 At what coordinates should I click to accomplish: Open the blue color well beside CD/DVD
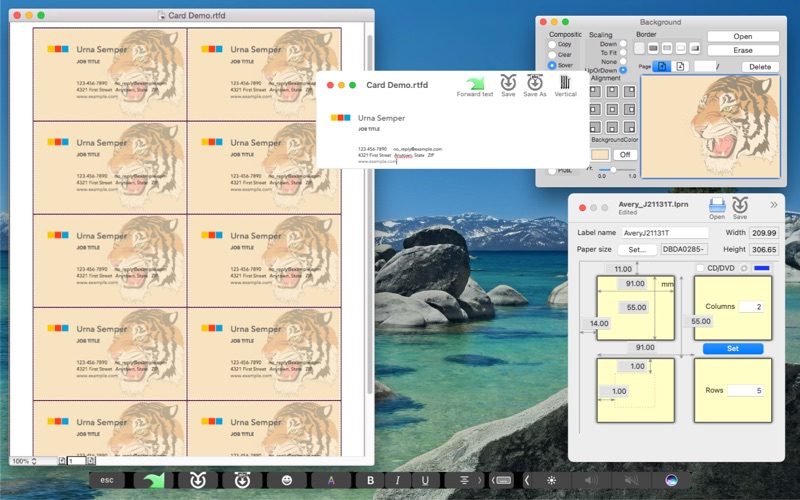(x=762, y=268)
